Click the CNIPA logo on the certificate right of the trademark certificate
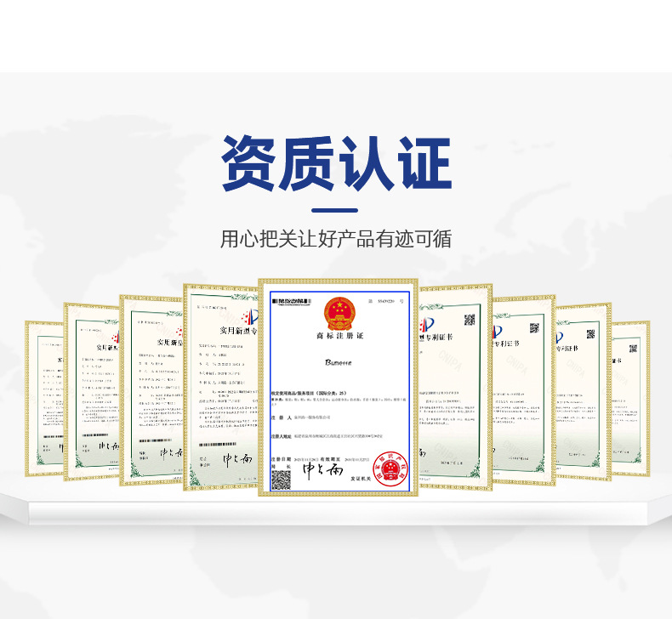This screenshot has width=672, height=619. (x=426, y=325)
